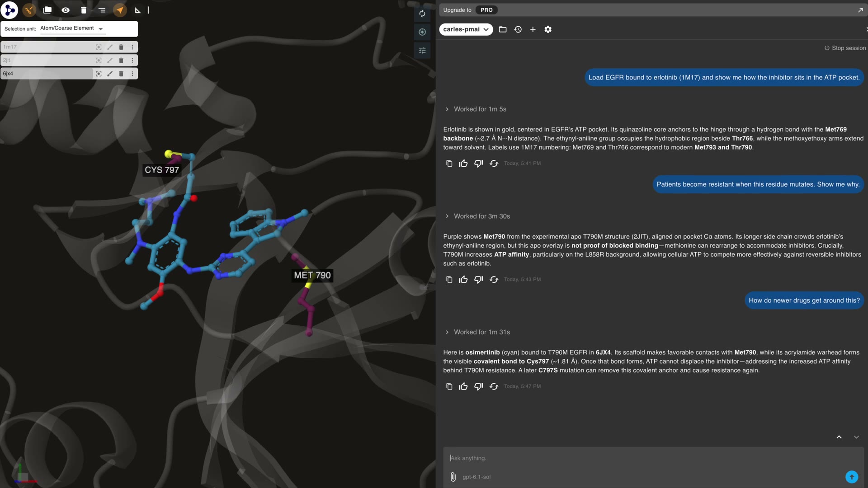868x488 pixels.
Task: Attach a file with paperclip icon
Action: pos(453,477)
